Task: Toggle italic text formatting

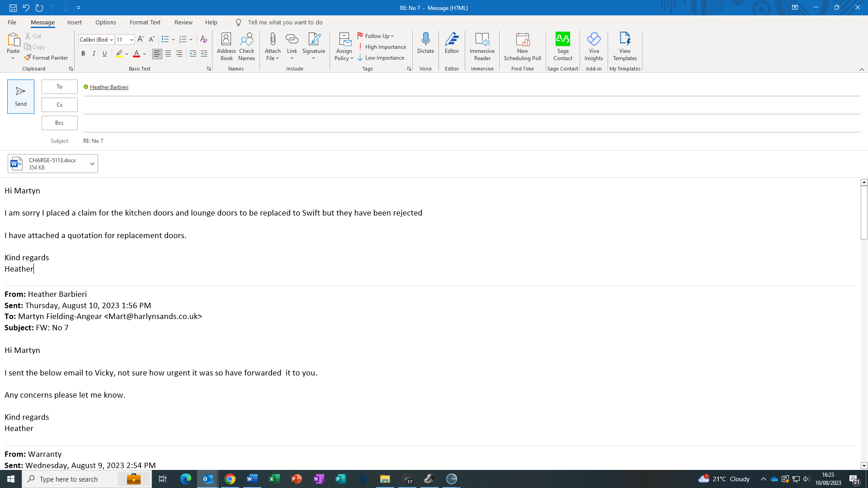Action: [94, 54]
